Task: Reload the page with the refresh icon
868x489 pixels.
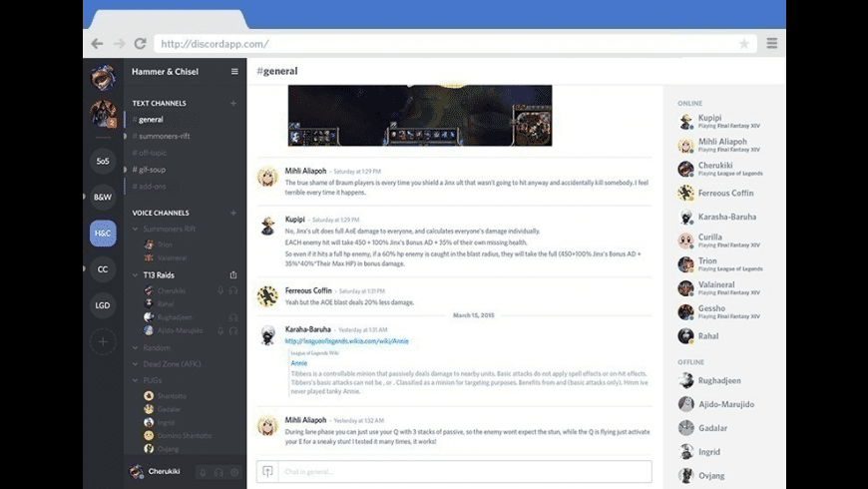Action: tap(140, 43)
